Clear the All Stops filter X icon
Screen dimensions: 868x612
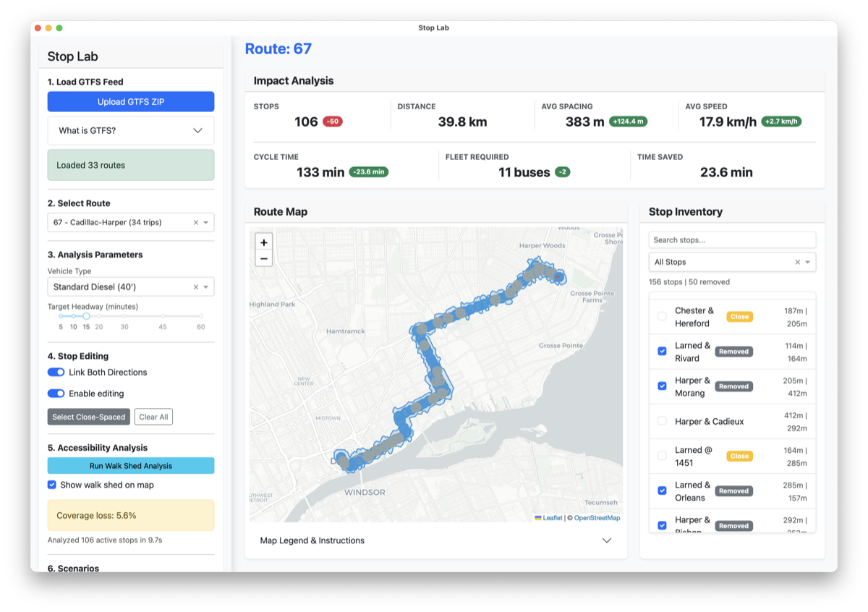click(x=798, y=262)
